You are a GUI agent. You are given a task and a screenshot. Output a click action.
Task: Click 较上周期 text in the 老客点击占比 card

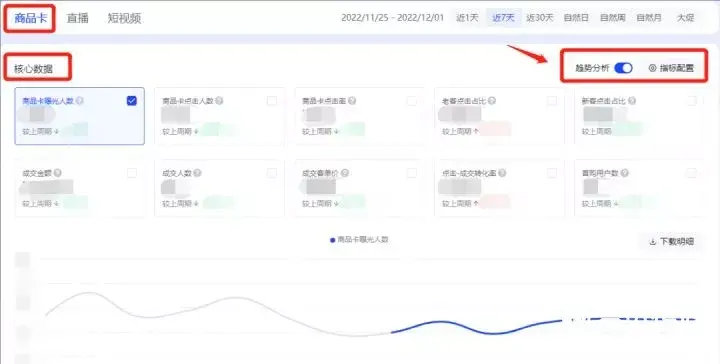457,131
